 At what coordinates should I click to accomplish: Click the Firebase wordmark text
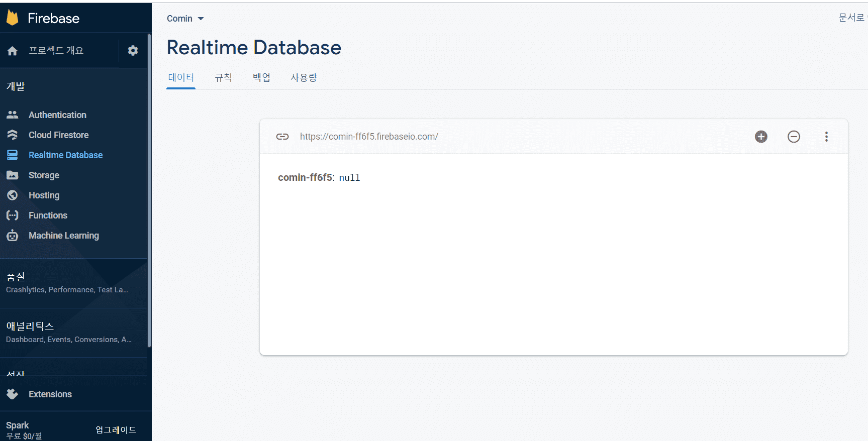(53, 19)
